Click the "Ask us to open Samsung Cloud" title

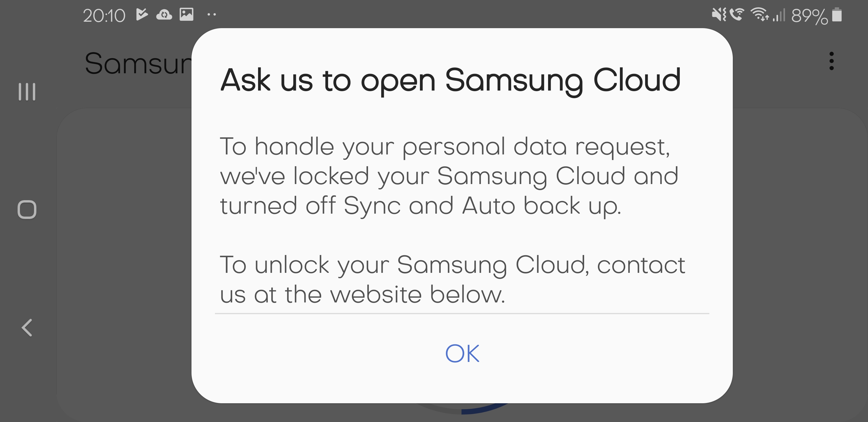[x=450, y=80]
